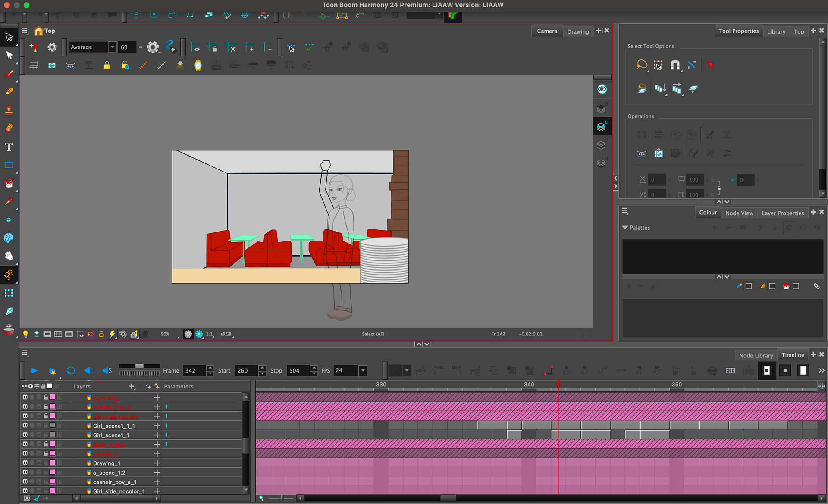
Task: Open the FPS dropdown arrow
Action: pos(363,370)
